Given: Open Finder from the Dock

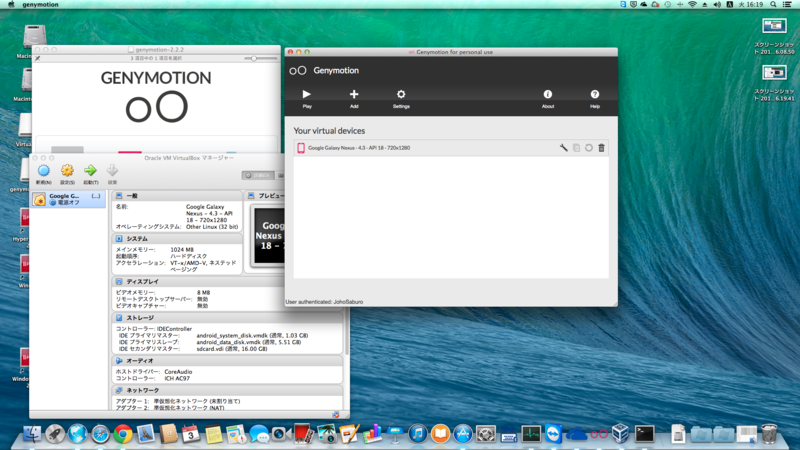Looking at the screenshot, I should pos(32,434).
